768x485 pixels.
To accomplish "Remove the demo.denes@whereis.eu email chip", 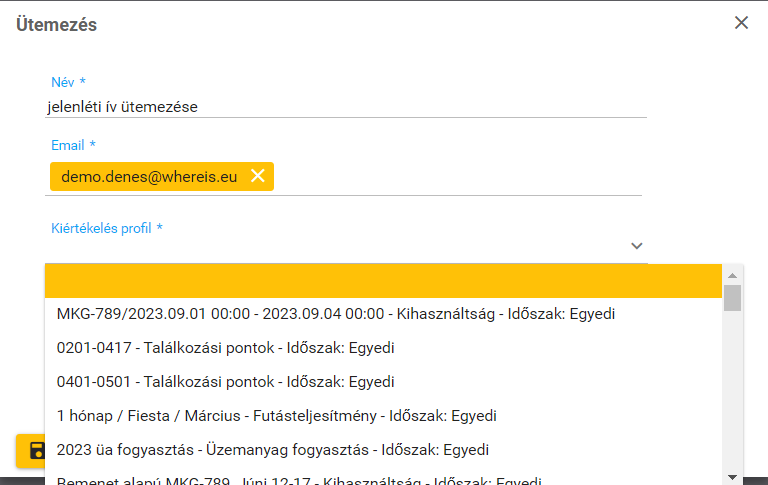I will tap(257, 176).
